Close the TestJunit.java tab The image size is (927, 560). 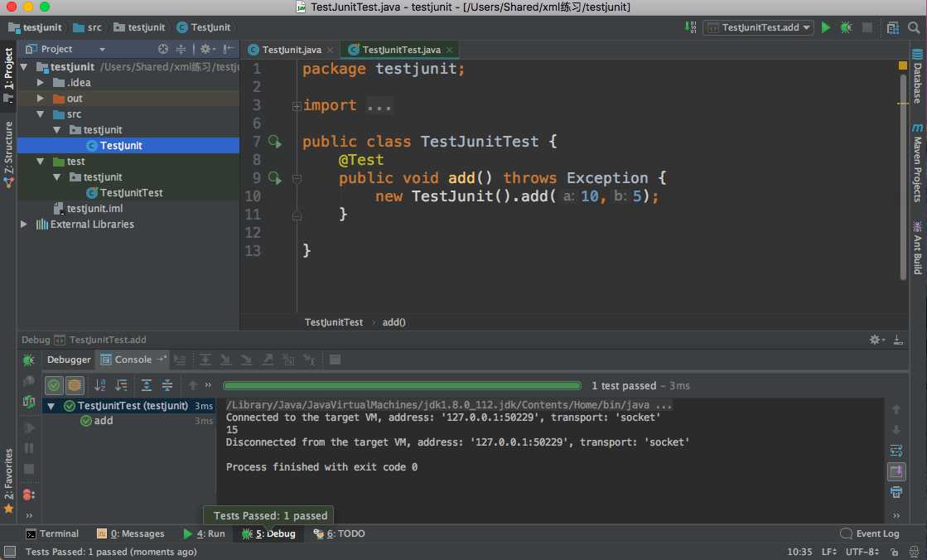click(330, 51)
